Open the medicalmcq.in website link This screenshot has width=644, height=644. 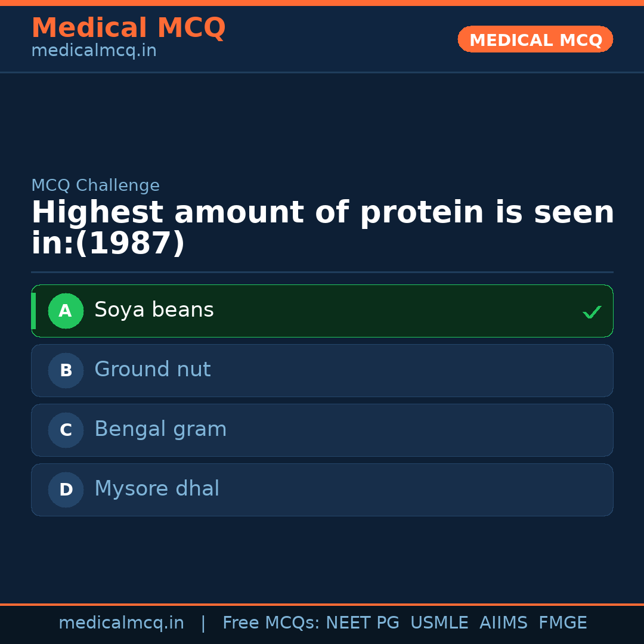pyautogui.click(x=122, y=622)
